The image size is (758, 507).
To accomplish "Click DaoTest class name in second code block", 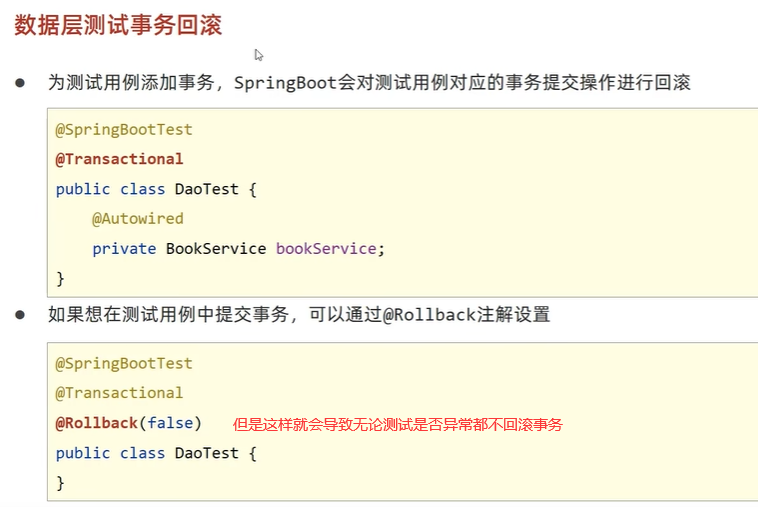I will [207, 453].
